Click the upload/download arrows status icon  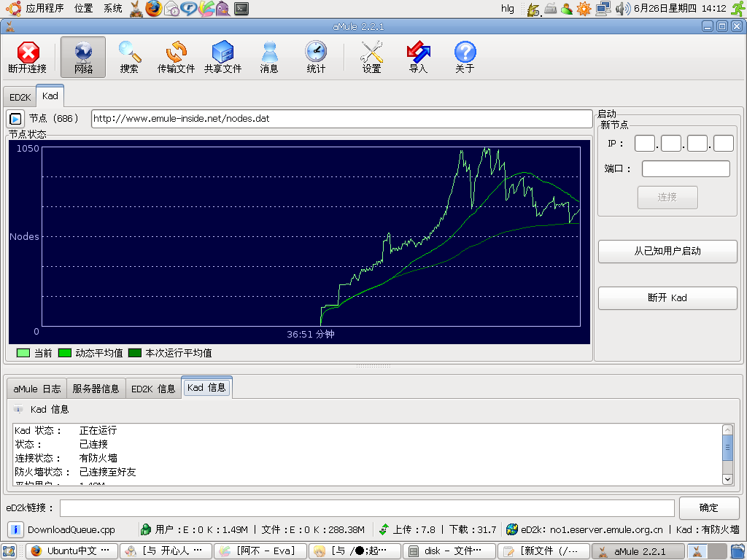[384, 529]
